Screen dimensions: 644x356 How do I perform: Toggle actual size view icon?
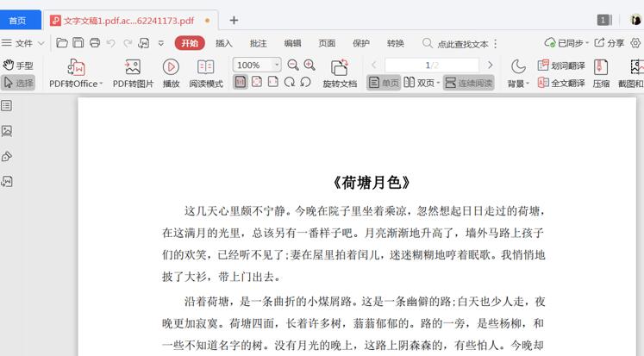241,82
